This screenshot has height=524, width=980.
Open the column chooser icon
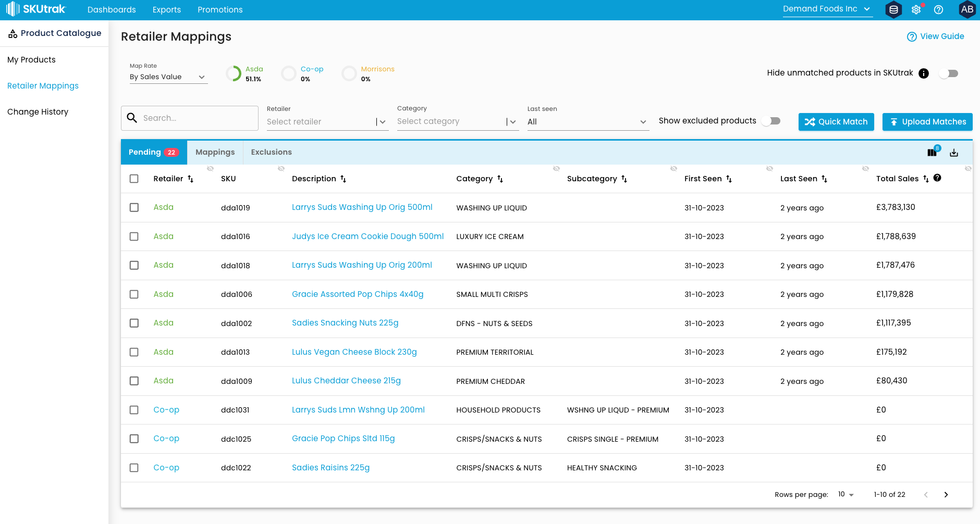933,152
